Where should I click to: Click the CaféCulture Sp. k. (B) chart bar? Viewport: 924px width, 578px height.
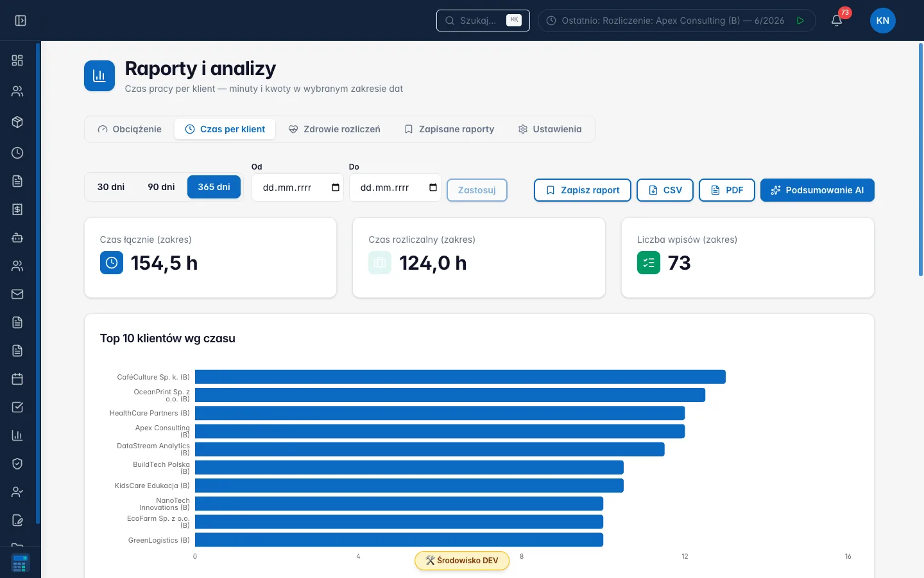[x=460, y=377]
